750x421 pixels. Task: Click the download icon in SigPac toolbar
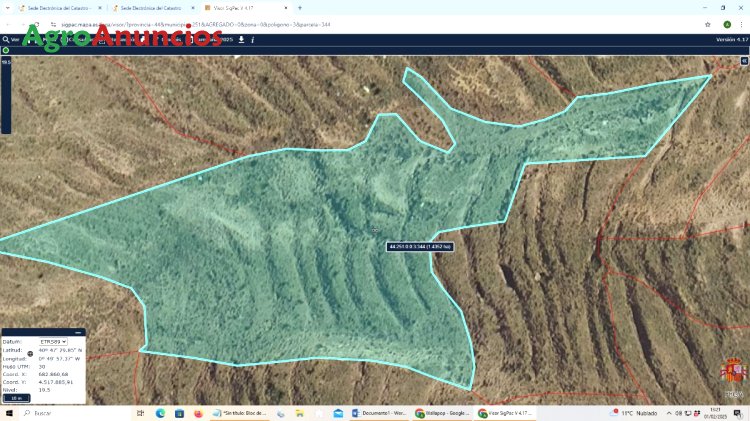point(242,40)
